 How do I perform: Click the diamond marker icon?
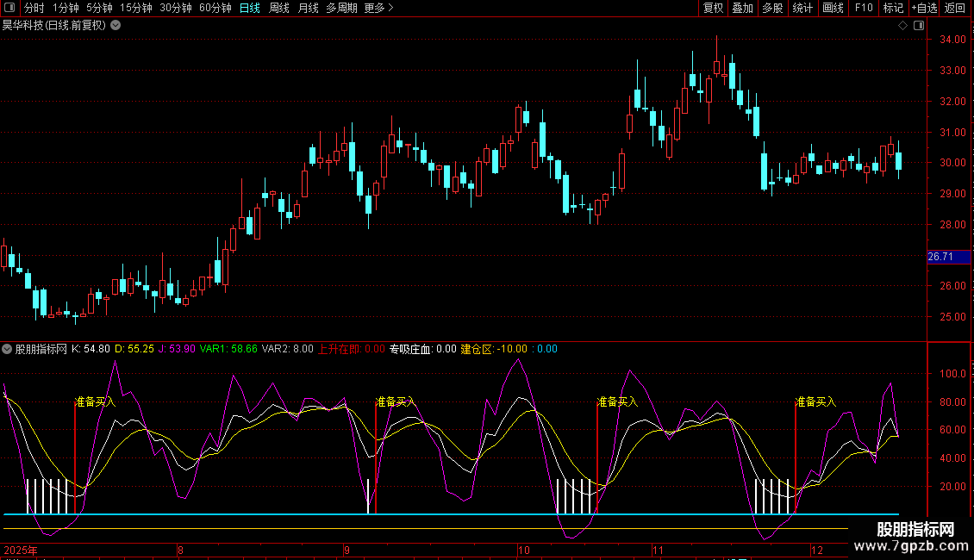[902, 26]
